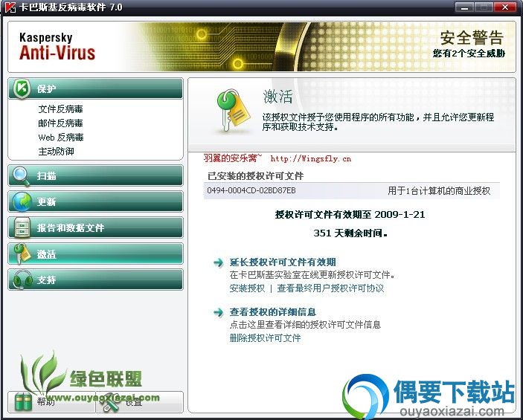Select license key row 0494-0004CD-02BD87EB
The height and width of the screenshot is (420, 523).
(x=352, y=190)
